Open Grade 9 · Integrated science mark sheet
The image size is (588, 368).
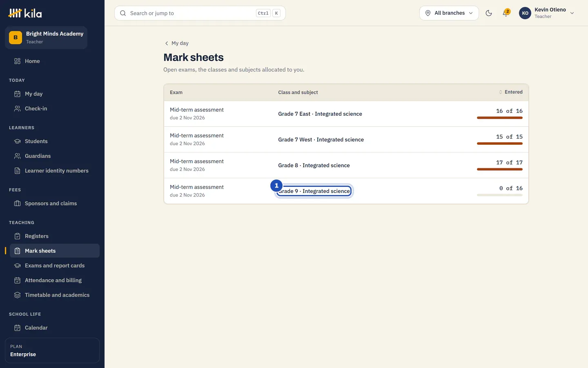(x=314, y=191)
